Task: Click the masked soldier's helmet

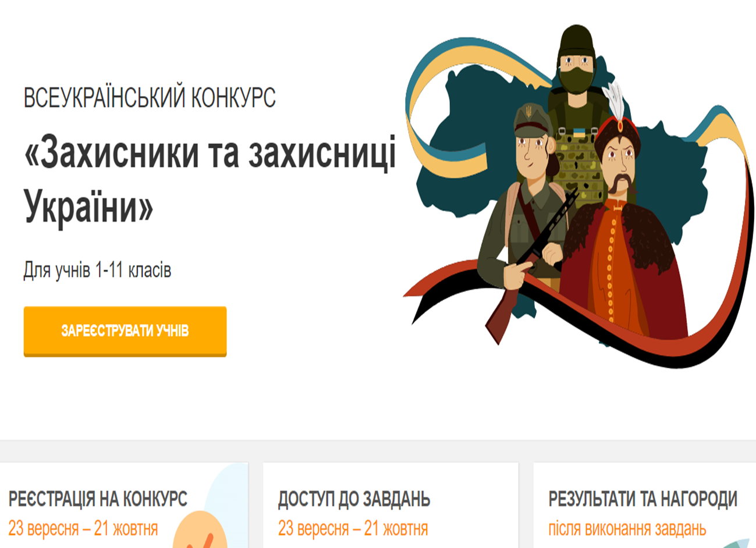Action: pos(576,42)
